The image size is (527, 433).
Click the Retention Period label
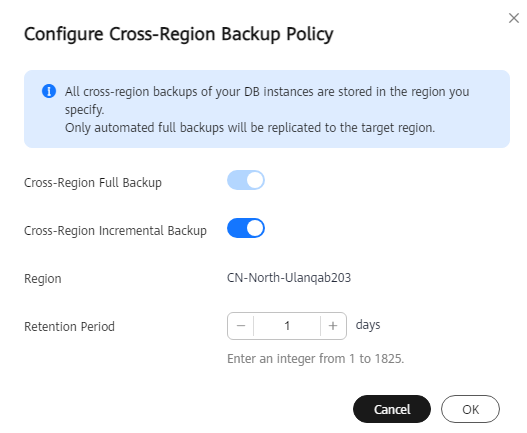pyautogui.click(x=69, y=326)
